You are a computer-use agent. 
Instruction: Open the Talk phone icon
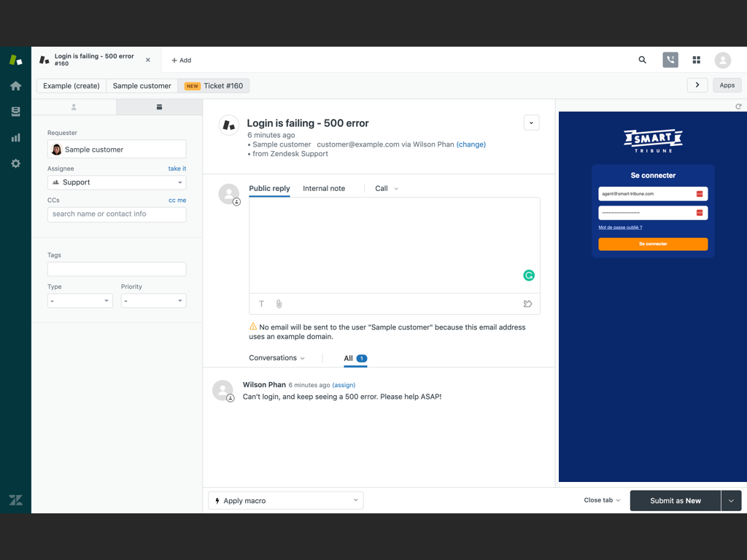(x=670, y=60)
